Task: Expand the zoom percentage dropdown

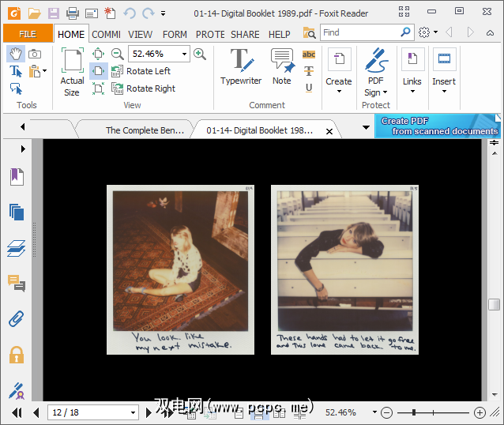Action: coord(184,54)
